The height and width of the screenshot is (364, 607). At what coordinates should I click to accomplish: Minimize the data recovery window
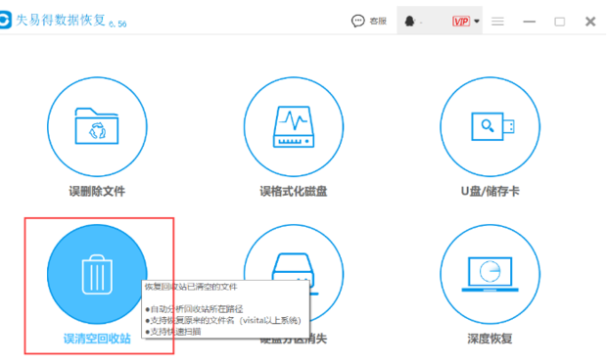[530, 22]
